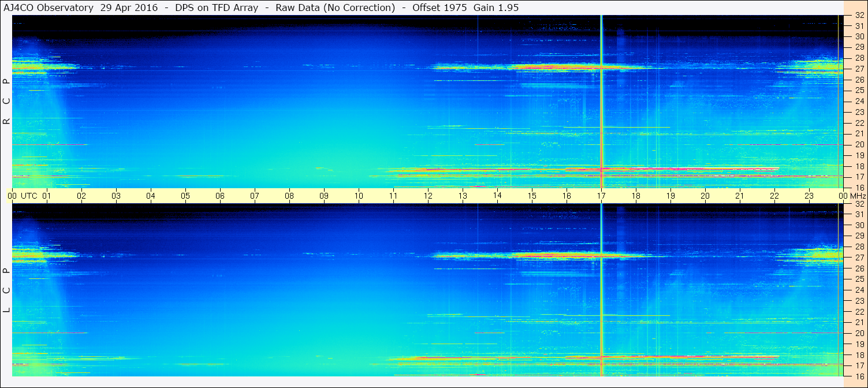Viewport: 868px width, 388px height.
Task: Select the 13 hour mark on time axis
Action: coord(463,196)
